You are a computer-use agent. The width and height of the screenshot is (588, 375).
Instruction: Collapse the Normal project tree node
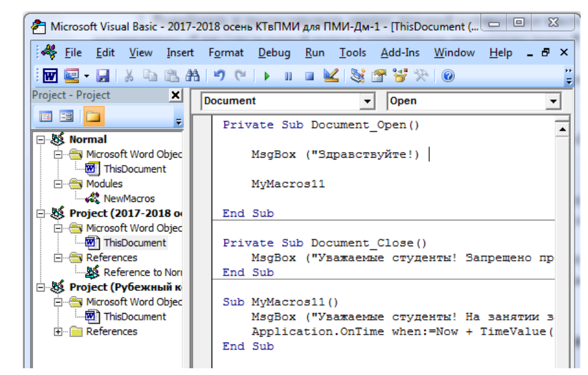click(41, 140)
